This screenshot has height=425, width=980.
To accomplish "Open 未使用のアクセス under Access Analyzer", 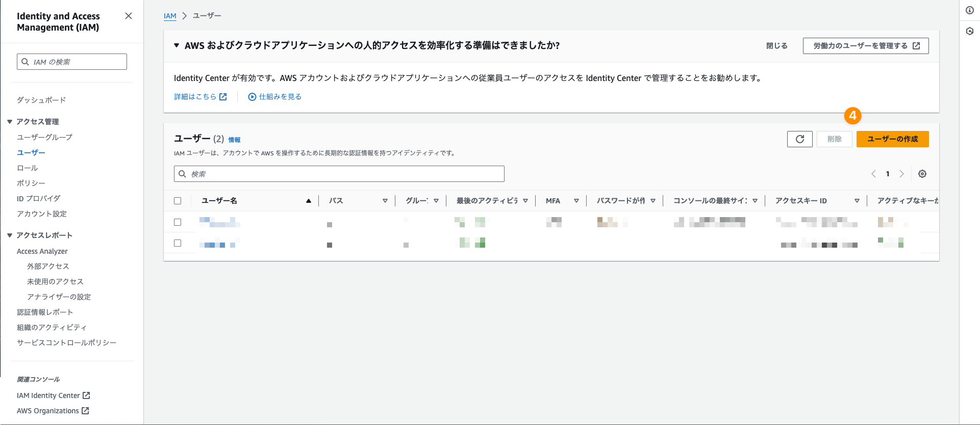I will coord(55,281).
